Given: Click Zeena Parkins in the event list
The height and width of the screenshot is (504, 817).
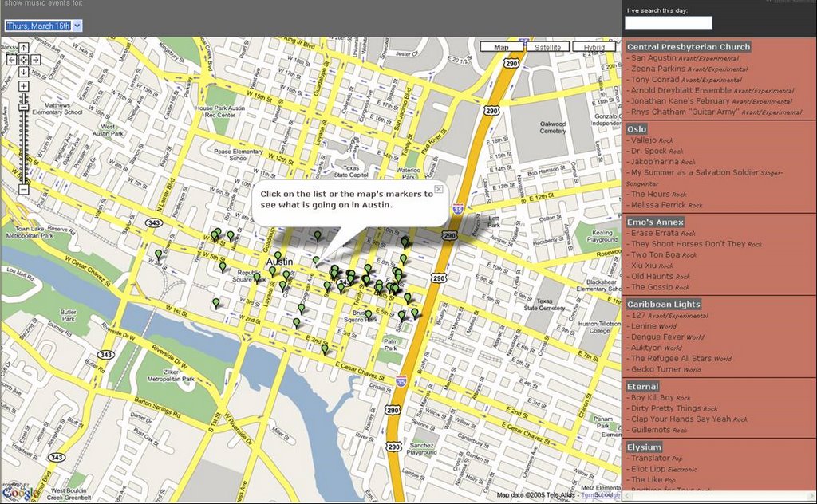Looking at the screenshot, I should point(658,69).
